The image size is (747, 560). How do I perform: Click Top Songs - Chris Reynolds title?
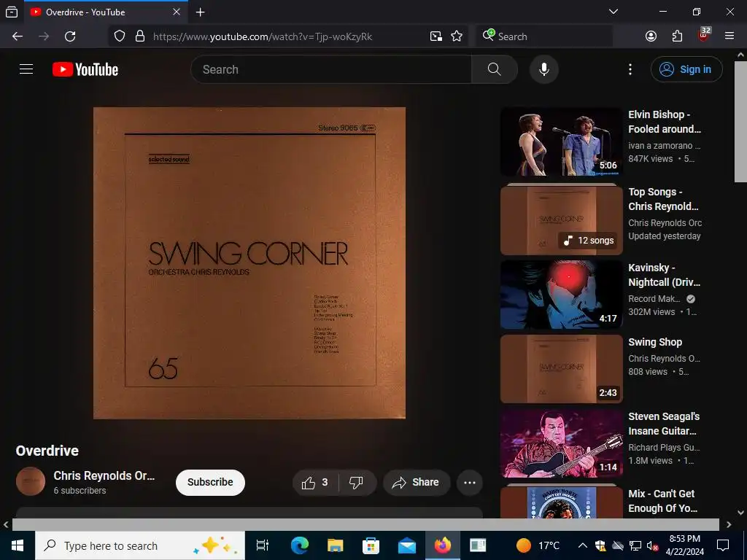(x=663, y=199)
